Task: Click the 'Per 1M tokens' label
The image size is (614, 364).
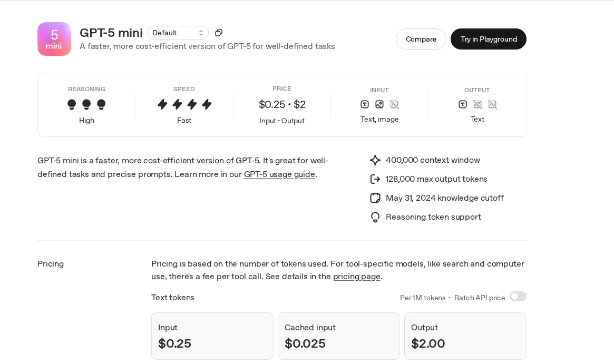Action: pyautogui.click(x=423, y=298)
